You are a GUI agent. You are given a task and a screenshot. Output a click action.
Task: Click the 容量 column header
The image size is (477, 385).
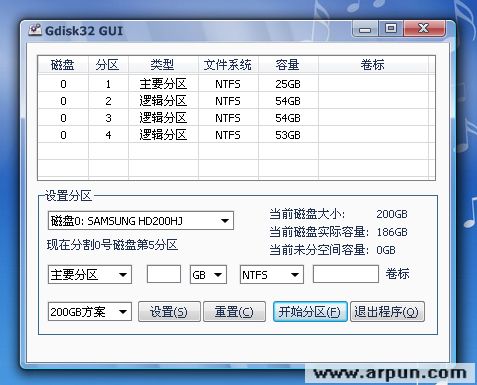click(288, 64)
